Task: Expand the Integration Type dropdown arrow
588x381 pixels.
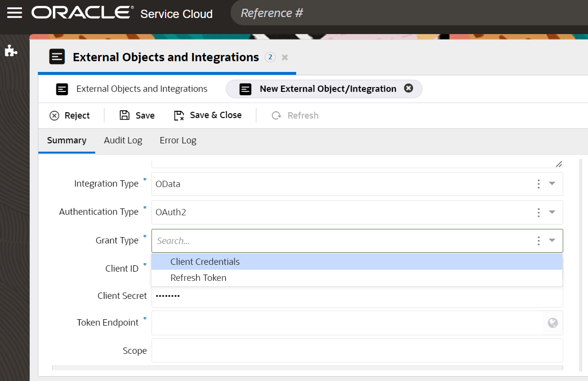Action: (x=552, y=184)
